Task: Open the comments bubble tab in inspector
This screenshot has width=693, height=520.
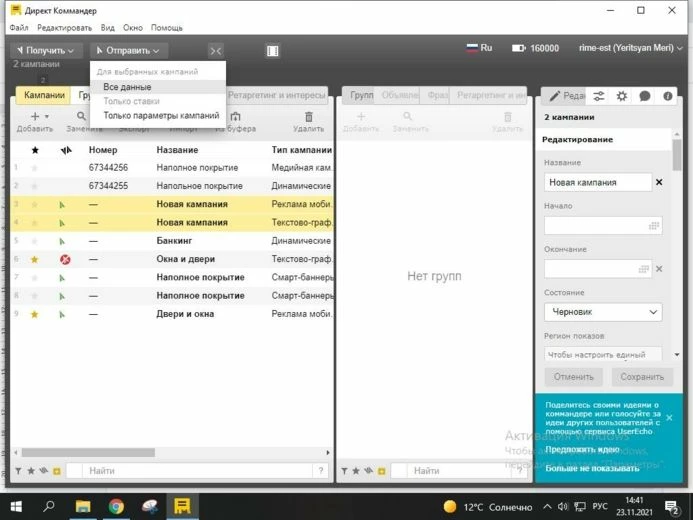Action: tap(645, 96)
